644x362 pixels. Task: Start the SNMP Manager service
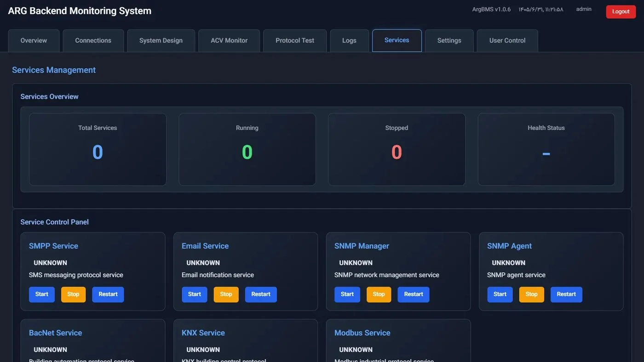coord(347,294)
